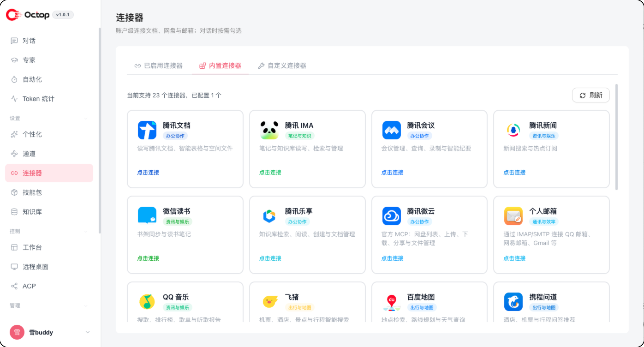
Task: Click the 腾讯文档 connector icon
Action: click(x=147, y=130)
